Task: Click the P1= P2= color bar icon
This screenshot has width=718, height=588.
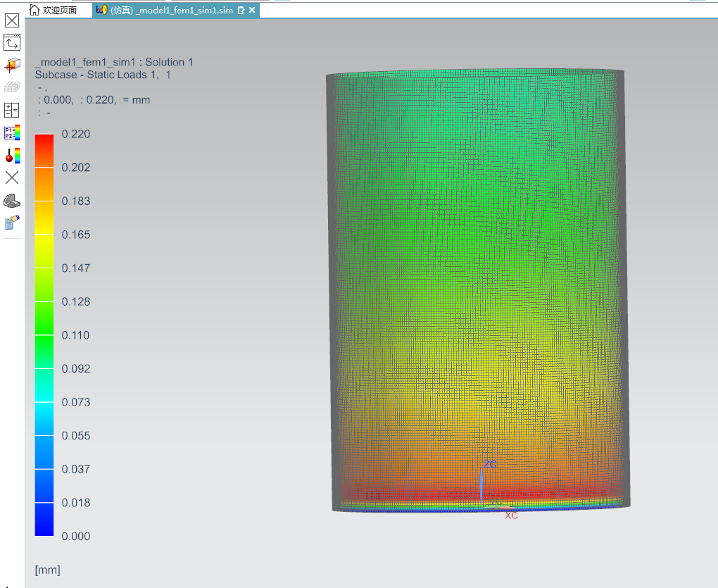Action: [x=12, y=132]
